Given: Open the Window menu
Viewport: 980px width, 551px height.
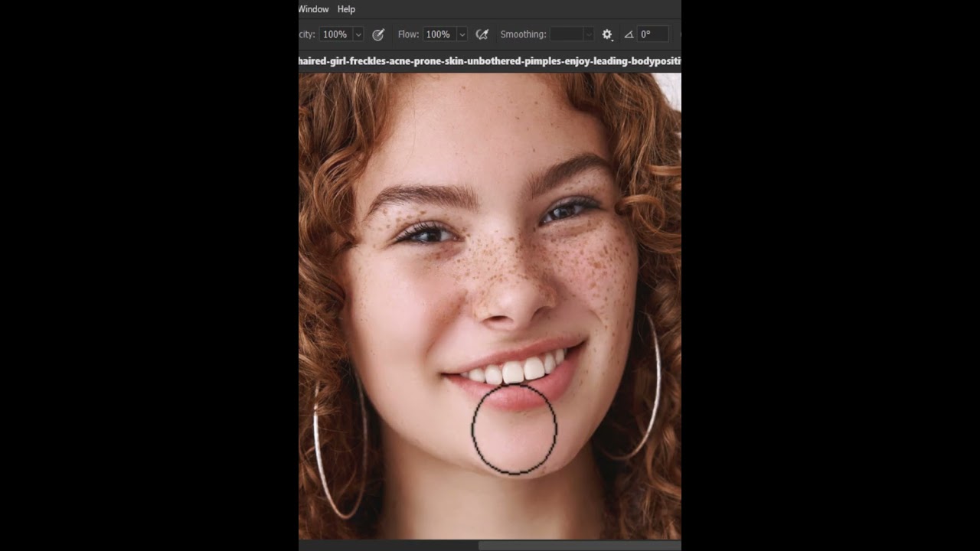Looking at the screenshot, I should click(x=313, y=9).
